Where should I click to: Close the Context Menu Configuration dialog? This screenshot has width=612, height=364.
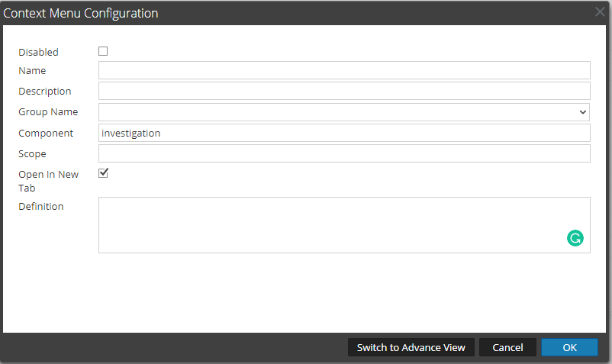(x=600, y=12)
